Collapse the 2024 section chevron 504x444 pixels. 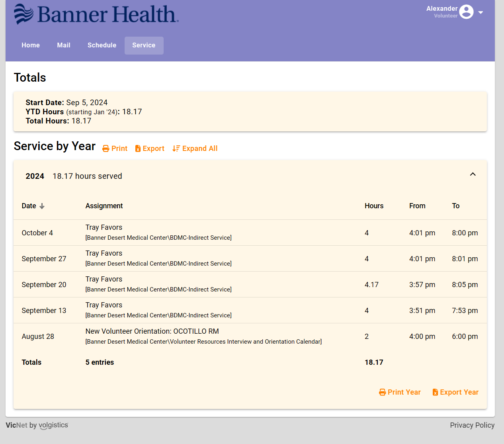473,174
